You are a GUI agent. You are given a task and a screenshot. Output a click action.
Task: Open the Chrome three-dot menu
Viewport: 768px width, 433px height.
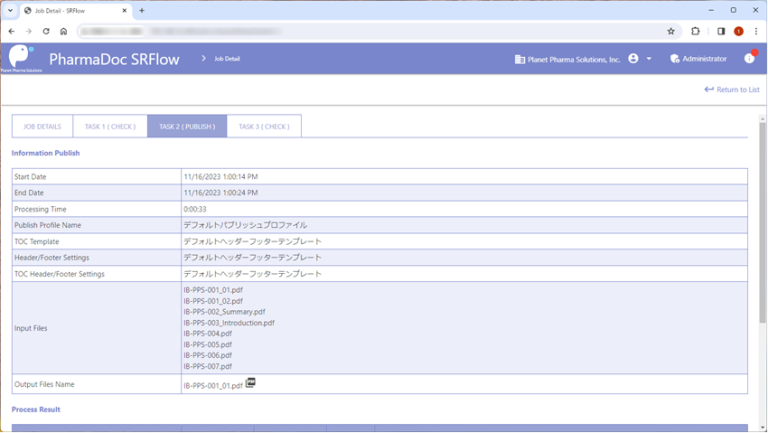[x=756, y=31]
